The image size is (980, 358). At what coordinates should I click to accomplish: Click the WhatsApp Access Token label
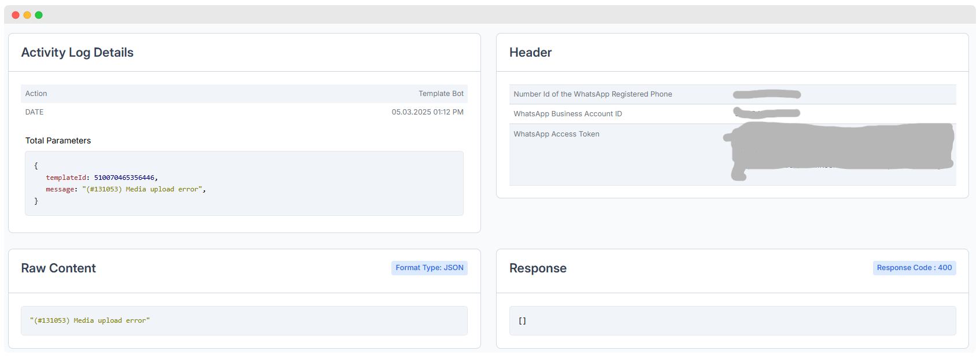pos(556,134)
